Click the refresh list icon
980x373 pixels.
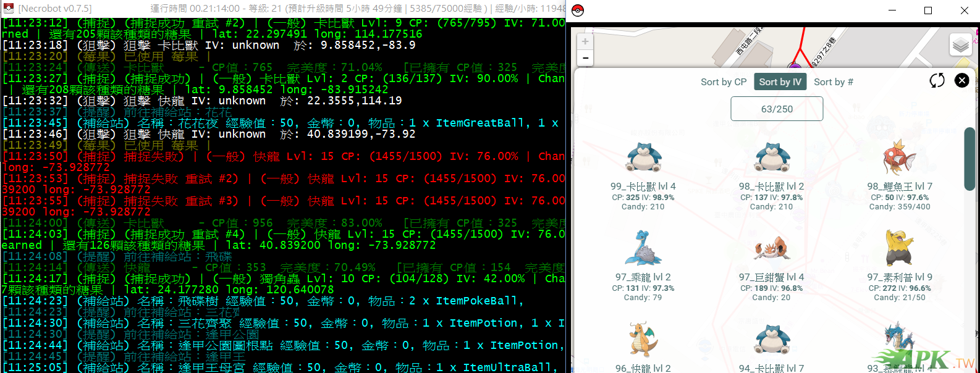(937, 80)
